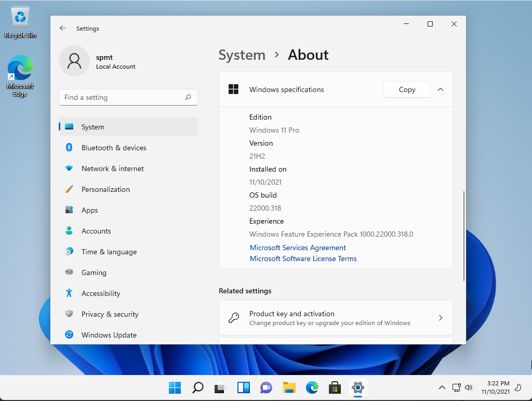Screen dimensions: 532x401
Task: Click the volume icon in system tray
Action: 469,387
